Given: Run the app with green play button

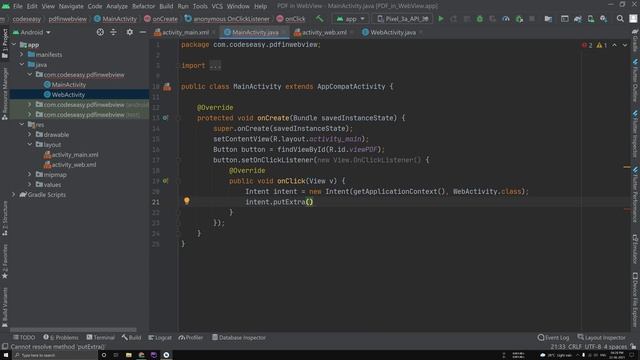Looking at the screenshot, I should pos(441,19).
